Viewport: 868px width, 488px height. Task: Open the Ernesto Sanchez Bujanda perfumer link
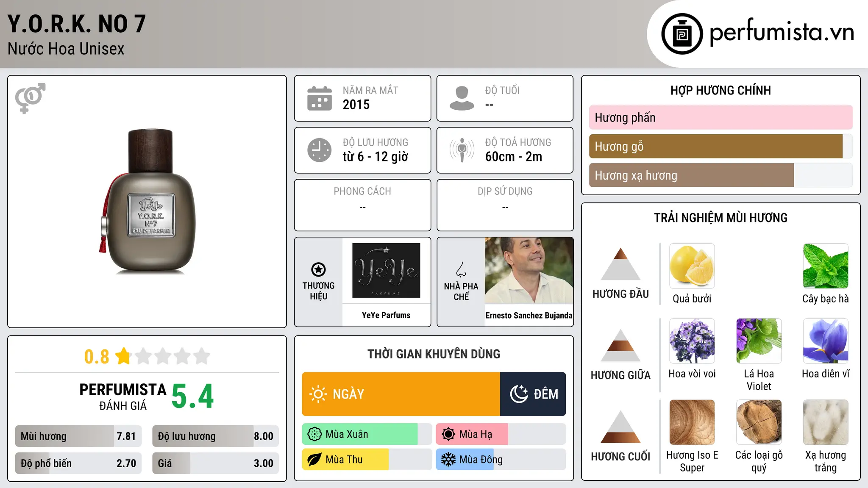click(529, 315)
